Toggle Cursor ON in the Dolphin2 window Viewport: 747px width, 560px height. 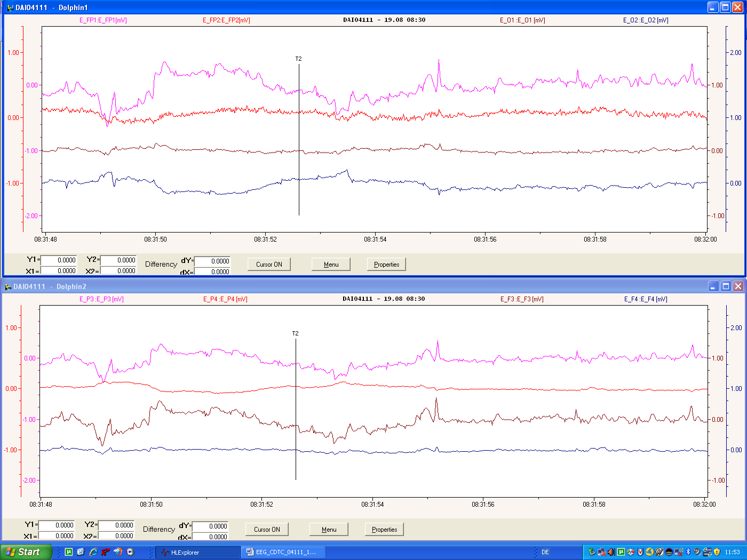(267, 530)
